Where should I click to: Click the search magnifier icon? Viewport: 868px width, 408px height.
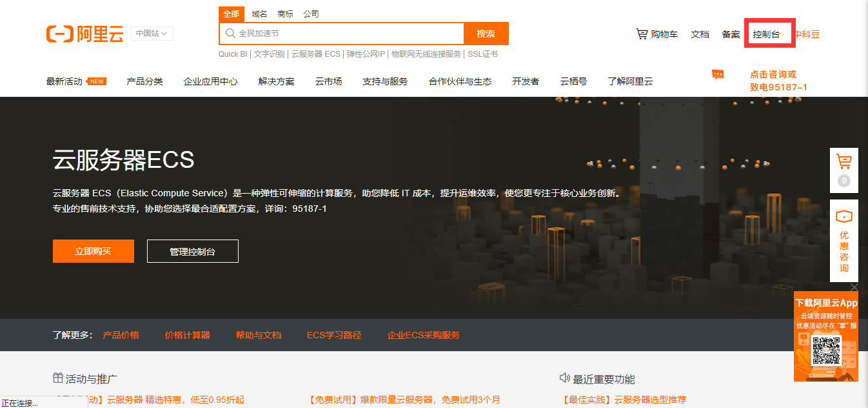point(230,33)
